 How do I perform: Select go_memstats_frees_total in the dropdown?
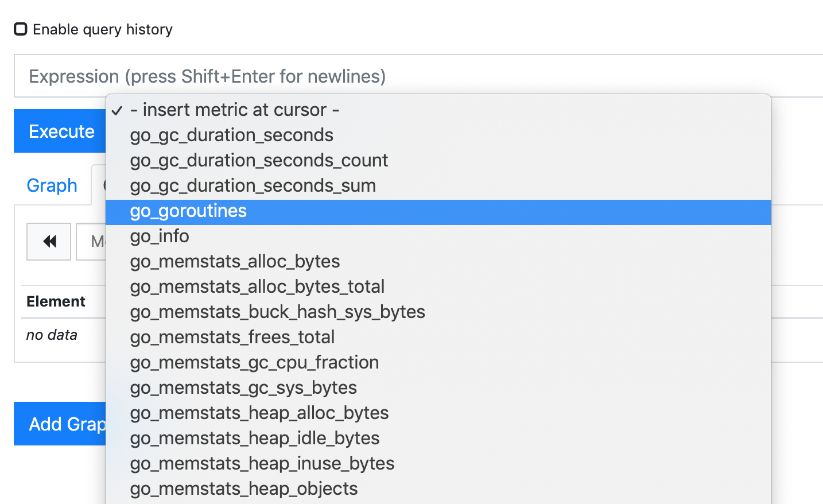[x=232, y=337]
